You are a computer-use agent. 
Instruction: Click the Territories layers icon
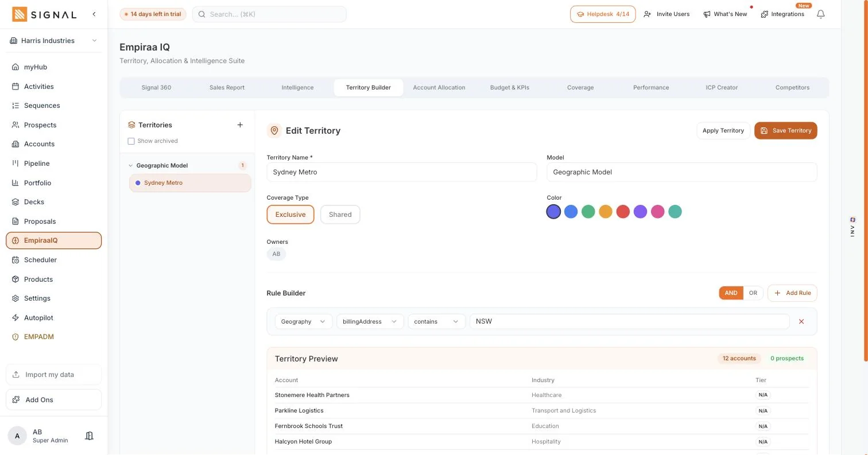click(x=131, y=125)
